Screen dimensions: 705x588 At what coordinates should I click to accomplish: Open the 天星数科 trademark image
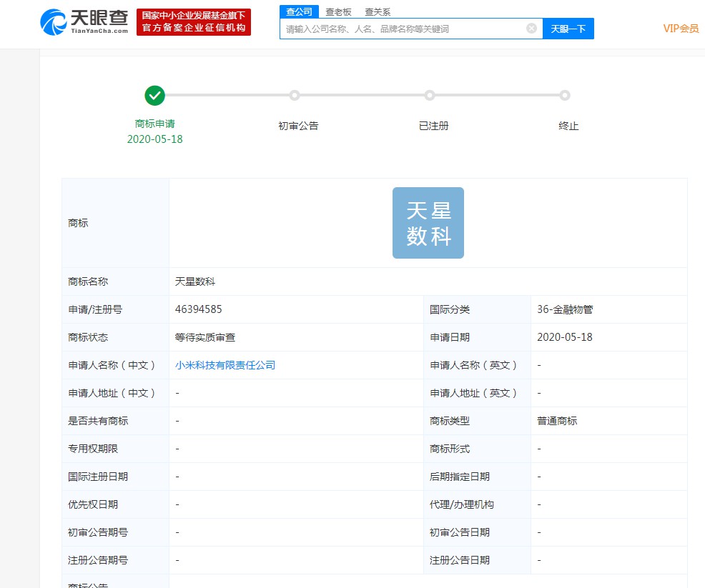tap(428, 223)
